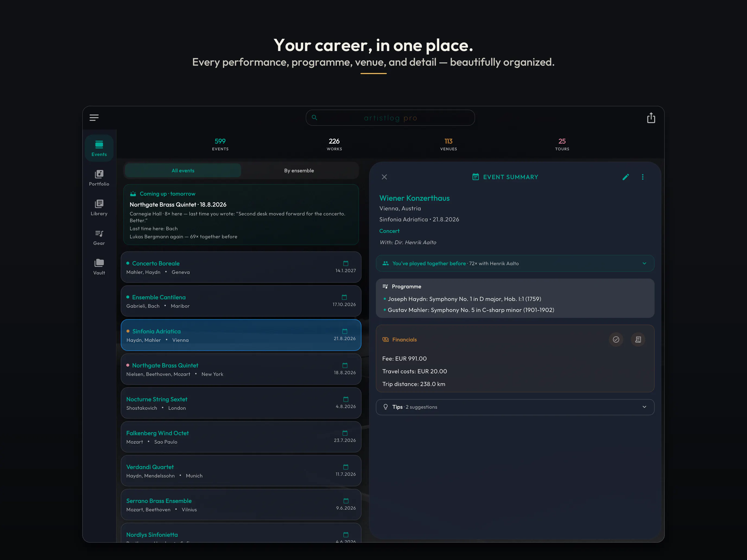Viewport: 747px width, 560px height.
Task: Click the Event Summary calendar icon
Action: 476,177
